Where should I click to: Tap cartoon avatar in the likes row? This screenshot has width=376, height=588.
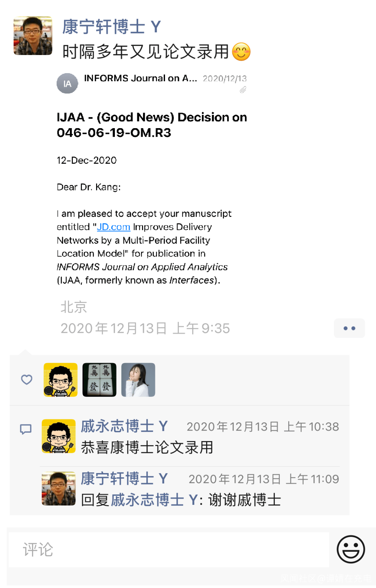[x=61, y=380]
